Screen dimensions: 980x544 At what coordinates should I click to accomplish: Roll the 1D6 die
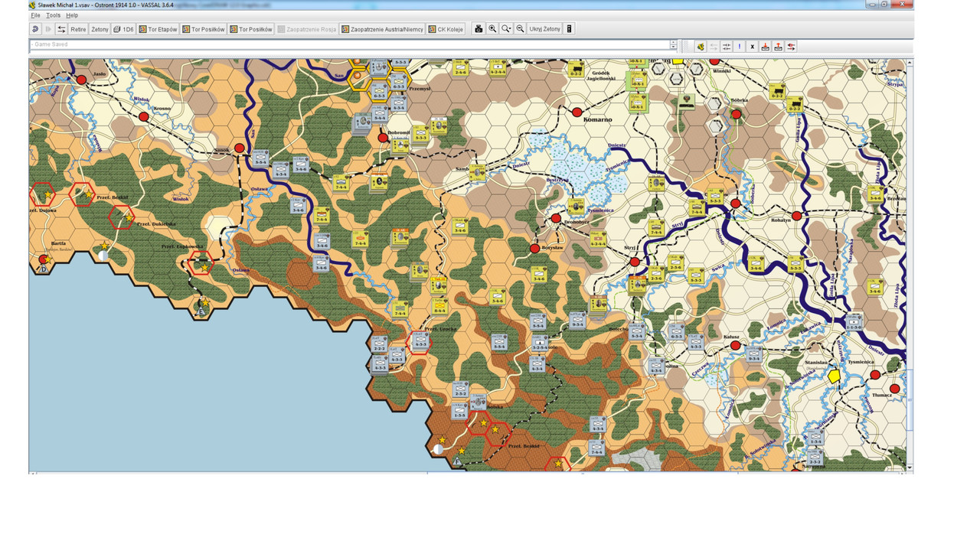click(x=123, y=29)
